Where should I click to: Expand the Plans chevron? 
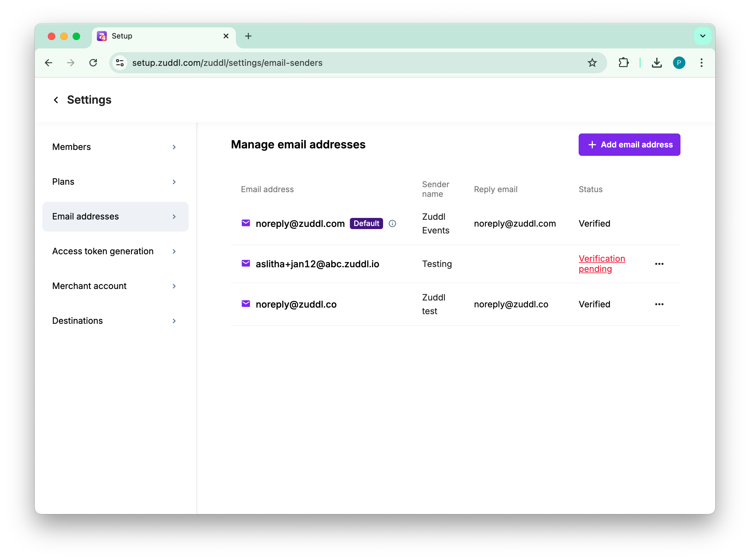[x=174, y=182]
